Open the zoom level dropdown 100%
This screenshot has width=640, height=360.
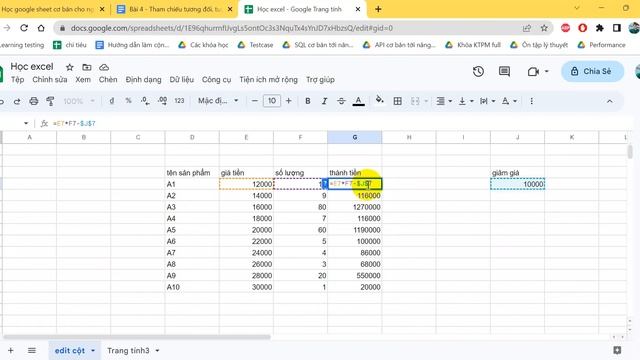pyautogui.click(x=79, y=101)
